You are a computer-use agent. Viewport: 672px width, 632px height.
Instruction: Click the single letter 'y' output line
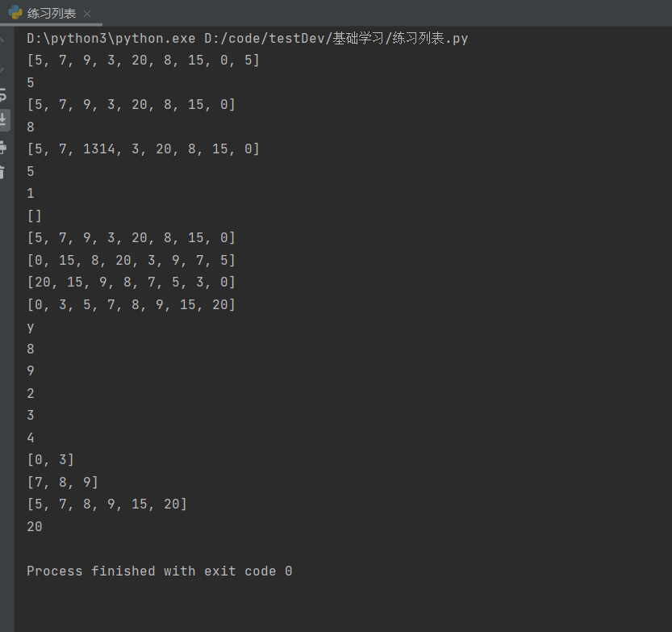coord(31,327)
